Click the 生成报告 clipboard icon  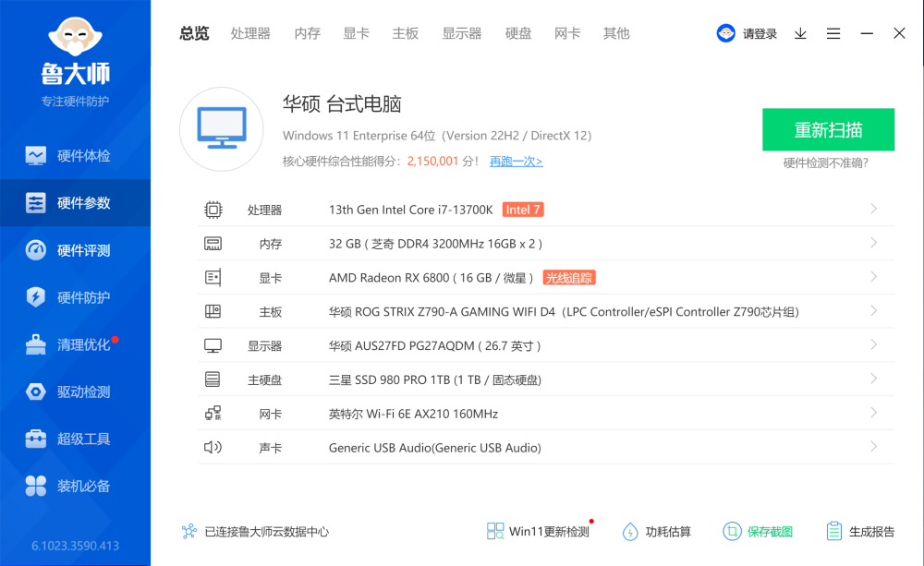click(833, 531)
